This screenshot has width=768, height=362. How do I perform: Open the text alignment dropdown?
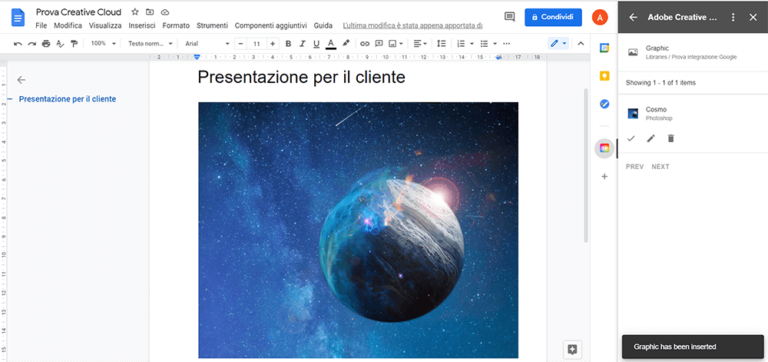tap(420, 44)
